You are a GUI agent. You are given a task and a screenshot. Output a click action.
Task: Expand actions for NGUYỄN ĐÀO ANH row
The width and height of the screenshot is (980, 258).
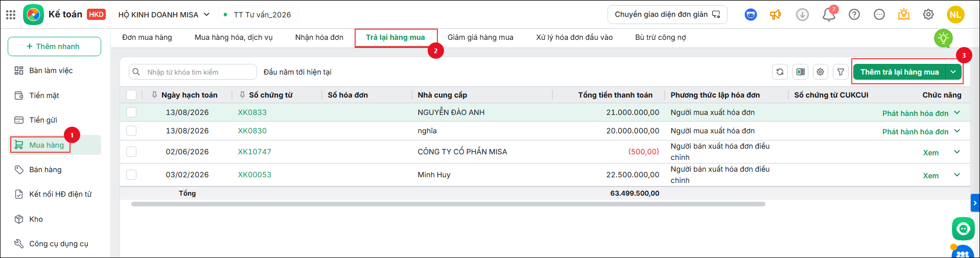coord(957,112)
